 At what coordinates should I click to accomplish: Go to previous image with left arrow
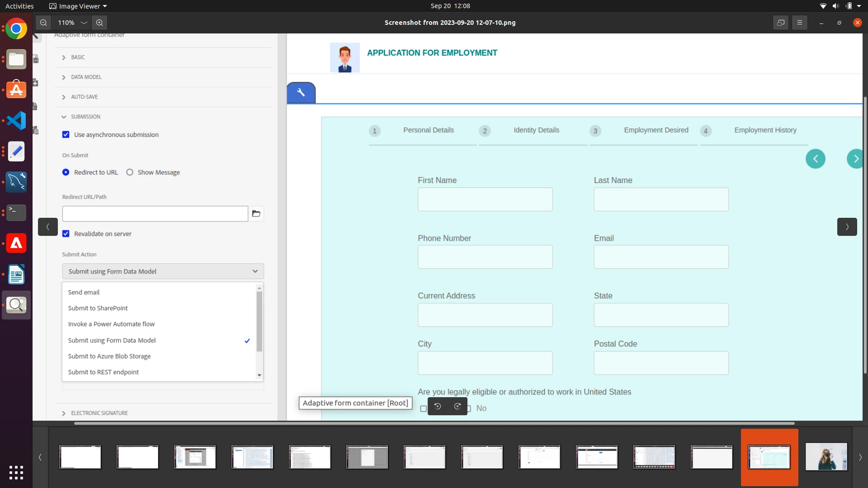(47, 227)
